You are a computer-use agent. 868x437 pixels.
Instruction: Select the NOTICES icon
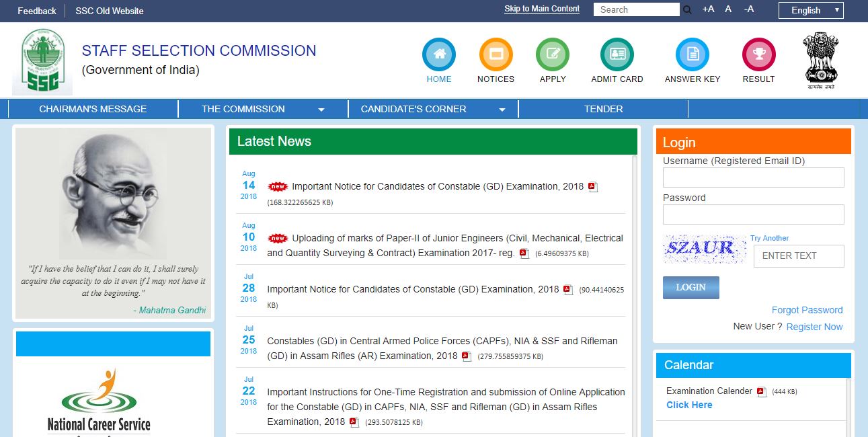pos(496,52)
